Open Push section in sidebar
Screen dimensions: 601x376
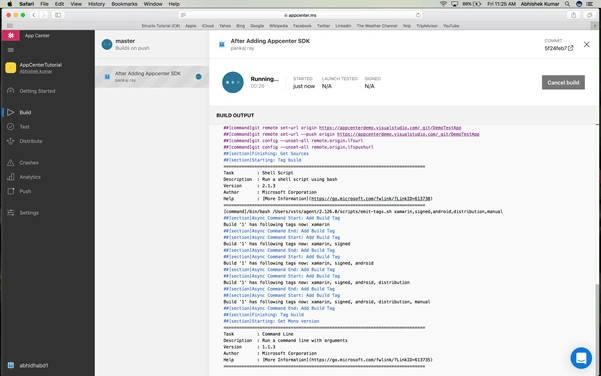25,191
